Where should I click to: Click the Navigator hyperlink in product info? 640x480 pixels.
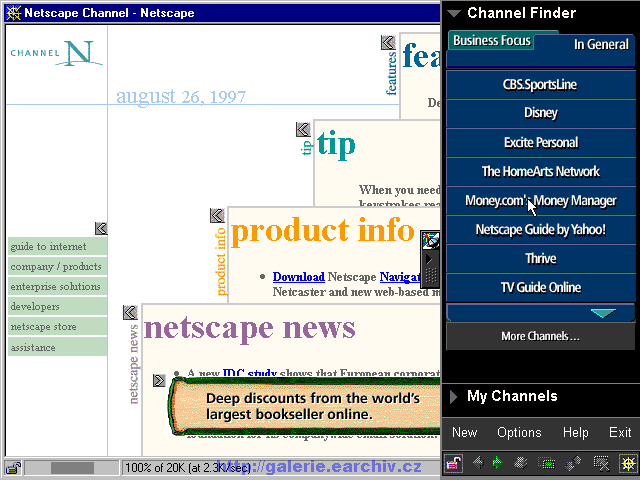pos(400,277)
